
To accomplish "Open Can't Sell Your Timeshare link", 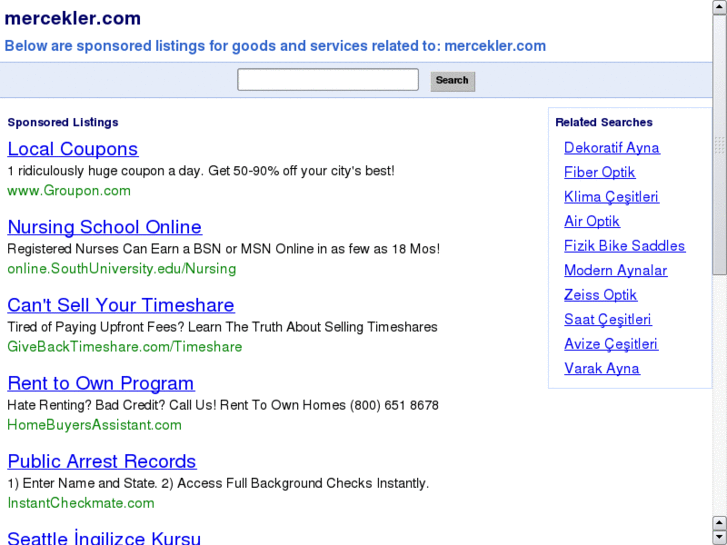I will (121, 305).
